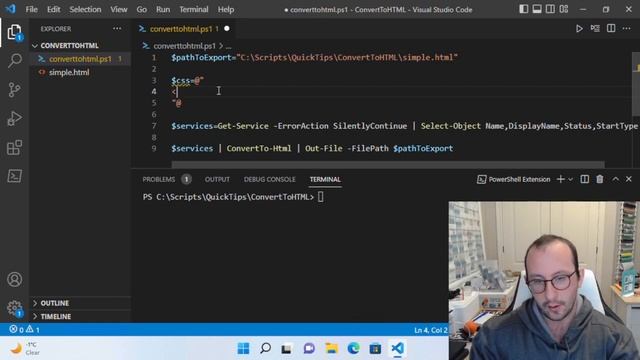Open the File menu

tap(31, 9)
